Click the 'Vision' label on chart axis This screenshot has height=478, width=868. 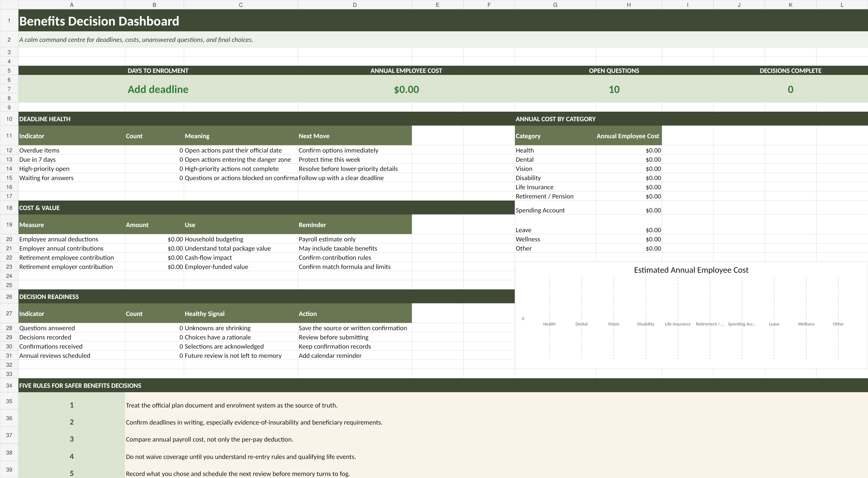(614, 324)
